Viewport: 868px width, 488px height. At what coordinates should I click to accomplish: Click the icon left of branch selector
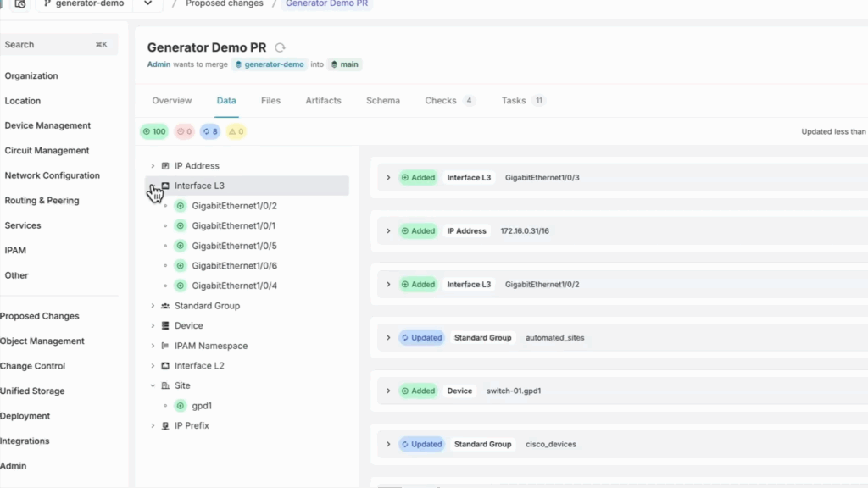coord(20,4)
